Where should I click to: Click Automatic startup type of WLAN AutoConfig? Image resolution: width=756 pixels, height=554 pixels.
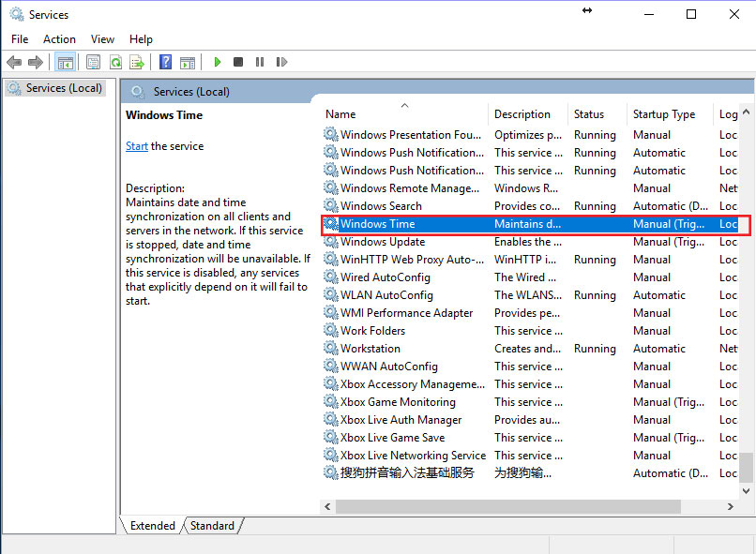coord(659,295)
